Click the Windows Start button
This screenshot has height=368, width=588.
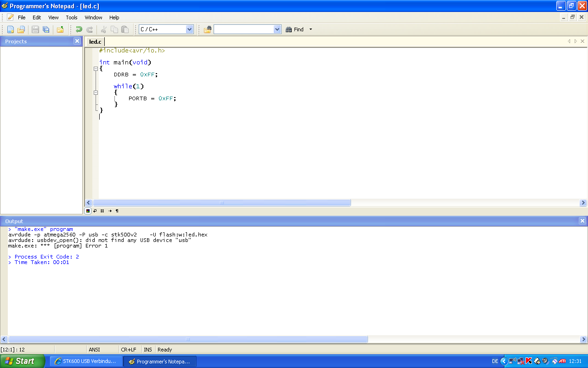click(x=23, y=361)
